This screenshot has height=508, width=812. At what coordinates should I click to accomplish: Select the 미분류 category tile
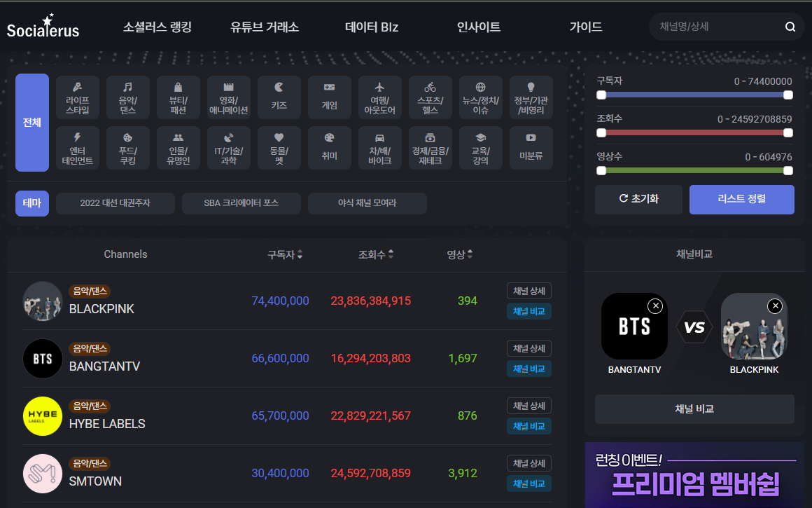click(531, 148)
